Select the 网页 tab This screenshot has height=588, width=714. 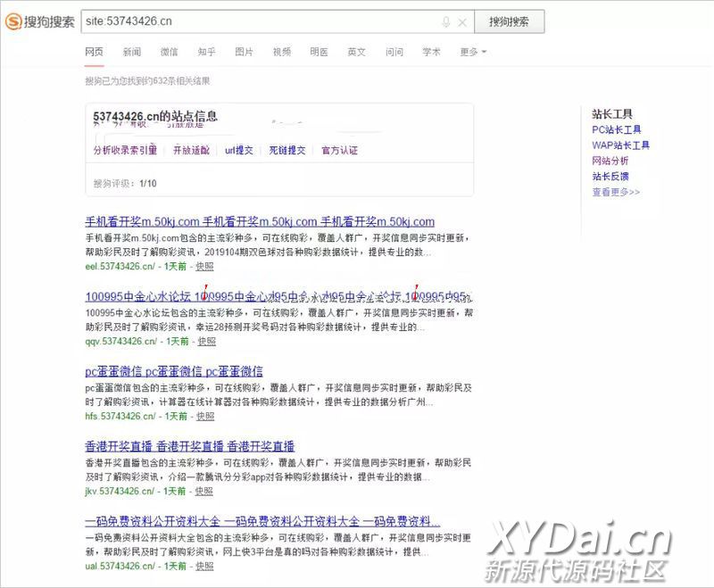[95, 52]
